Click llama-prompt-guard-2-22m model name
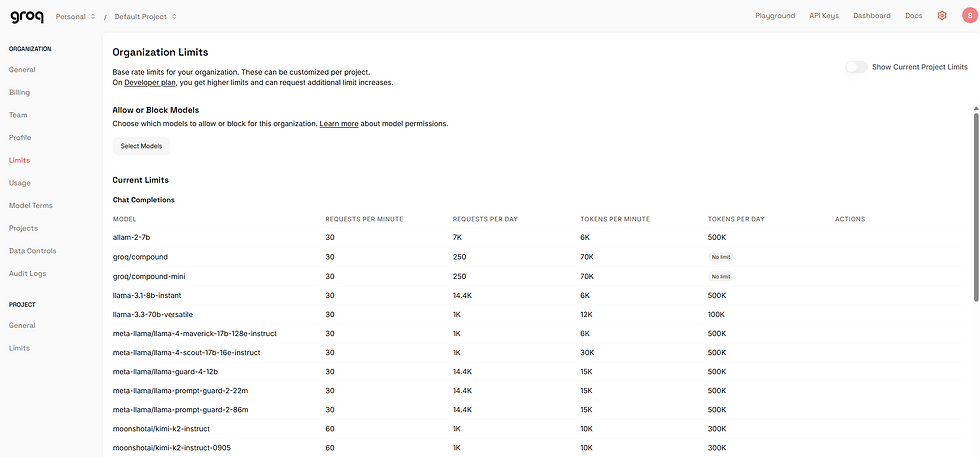980x457 pixels. 180,391
